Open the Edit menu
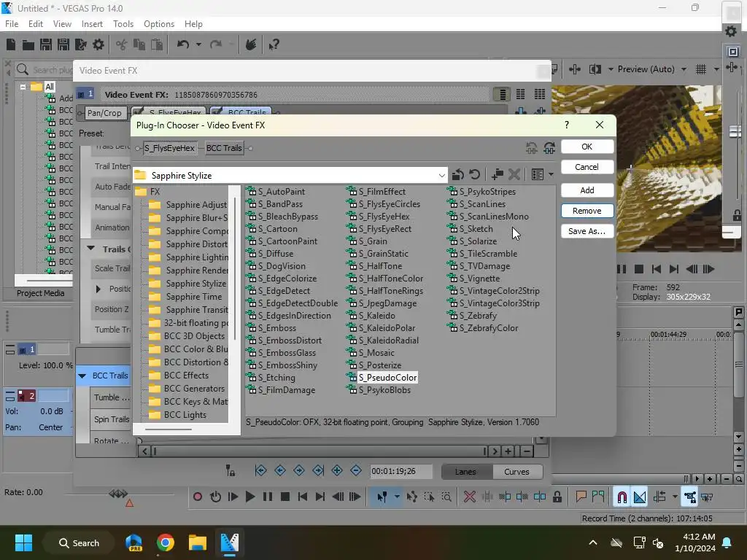The image size is (747, 560). pos(36,24)
